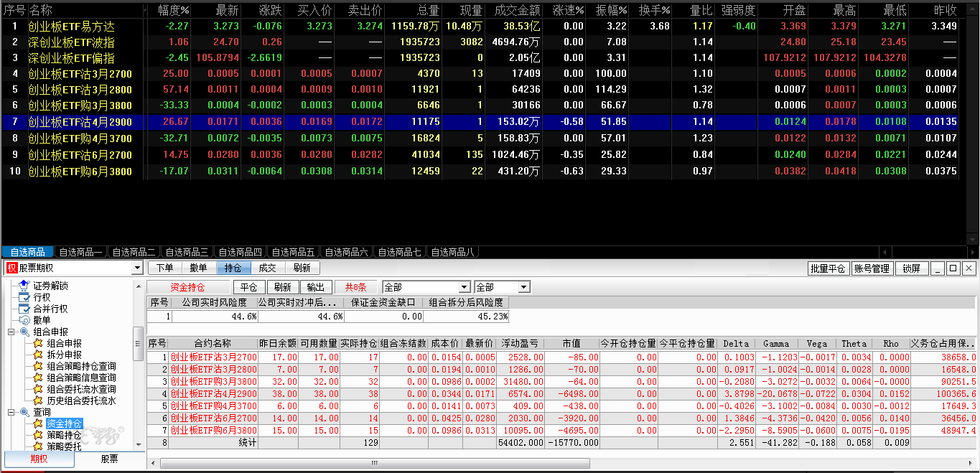The image size is (980, 473).
Task: Click 刷新 next to 成交 in toolbar
Action: click(x=302, y=268)
